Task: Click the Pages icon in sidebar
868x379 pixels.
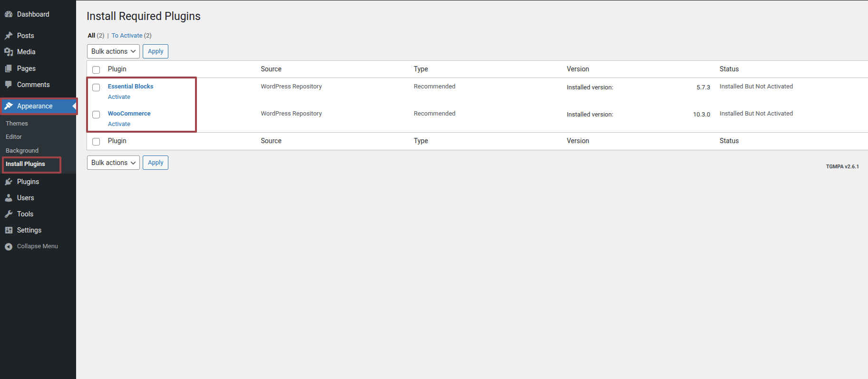Action: pyautogui.click(x=9, y=68)
